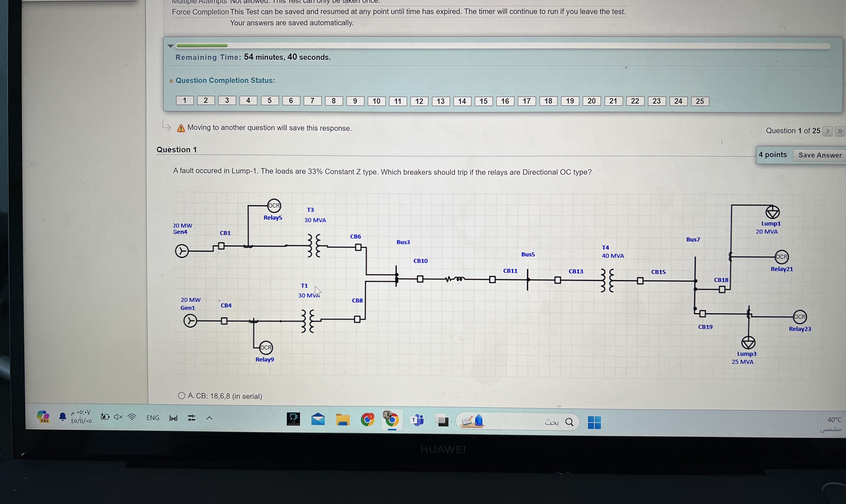This screenshot has width=846, height=504.
Task: Open File Explorer from taskbar
Action: [343, 420]
